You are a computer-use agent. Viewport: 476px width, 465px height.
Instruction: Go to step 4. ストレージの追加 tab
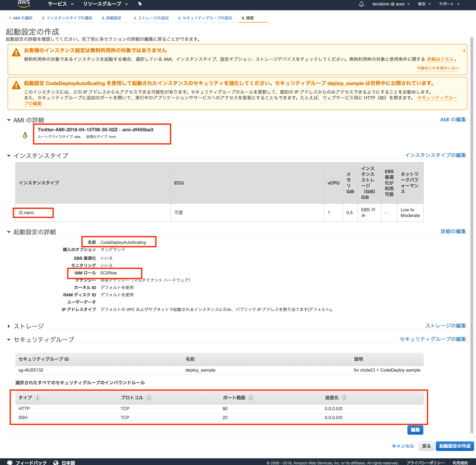[x=151, y=18]
